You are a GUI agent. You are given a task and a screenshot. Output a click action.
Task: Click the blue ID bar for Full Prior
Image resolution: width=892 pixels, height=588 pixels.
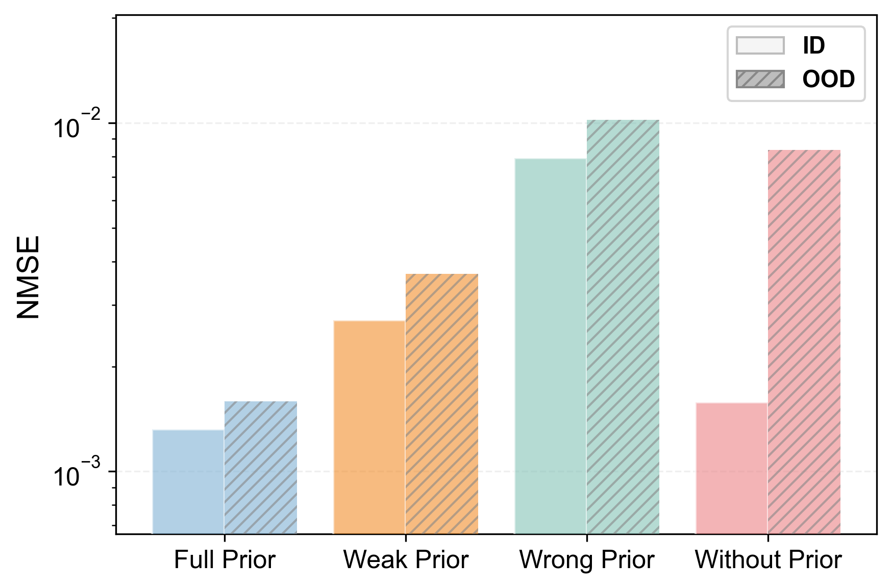(188, 481)
